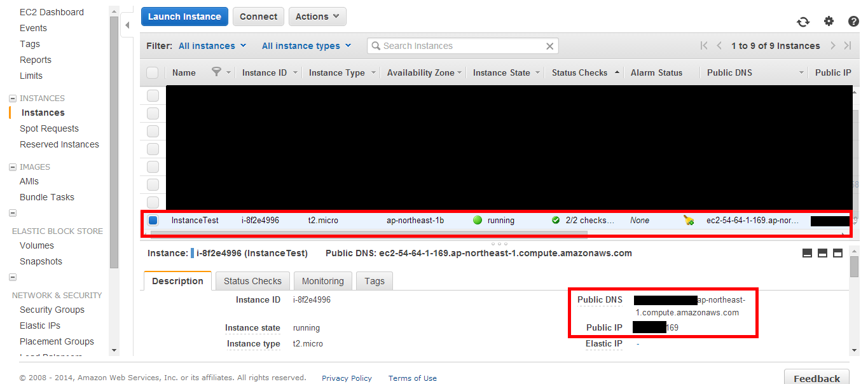This screenshot has height=384, width=868.
Task: Toggle the select-all instances checkbox
Action: 153,72
